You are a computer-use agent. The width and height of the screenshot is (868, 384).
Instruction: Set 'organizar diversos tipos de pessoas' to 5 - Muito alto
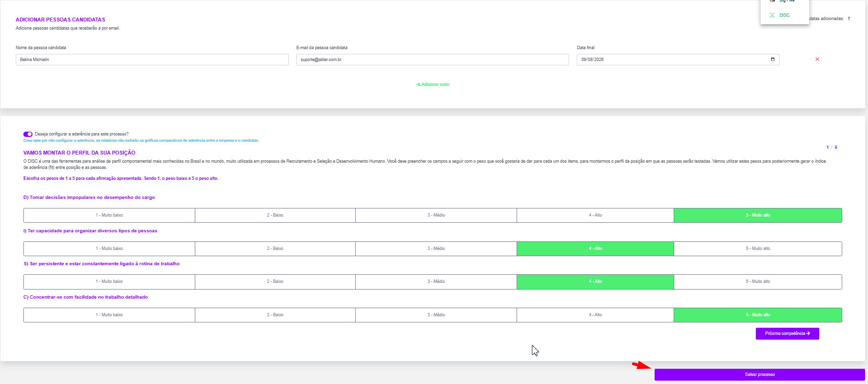758,249
